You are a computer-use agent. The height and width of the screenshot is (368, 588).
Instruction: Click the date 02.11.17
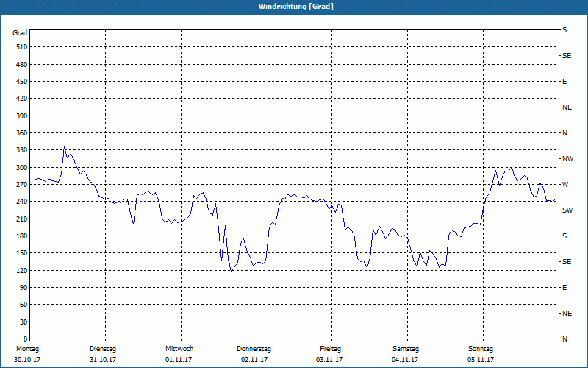coord(254,360)
